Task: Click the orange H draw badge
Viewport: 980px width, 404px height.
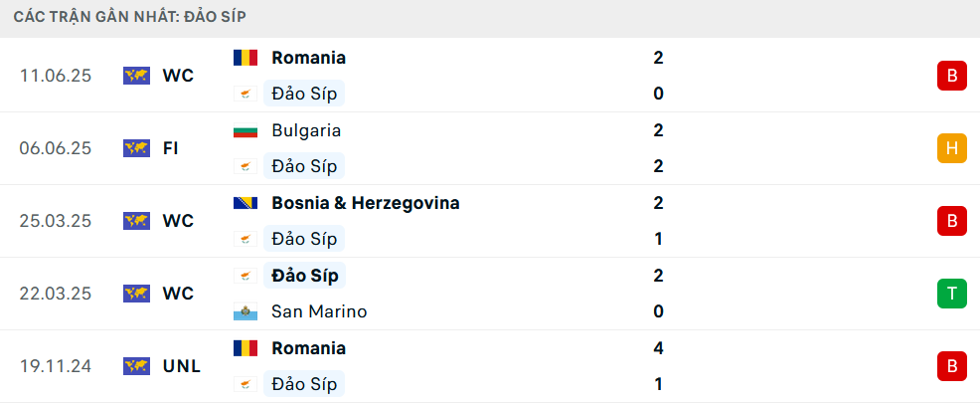Action: 951,148
